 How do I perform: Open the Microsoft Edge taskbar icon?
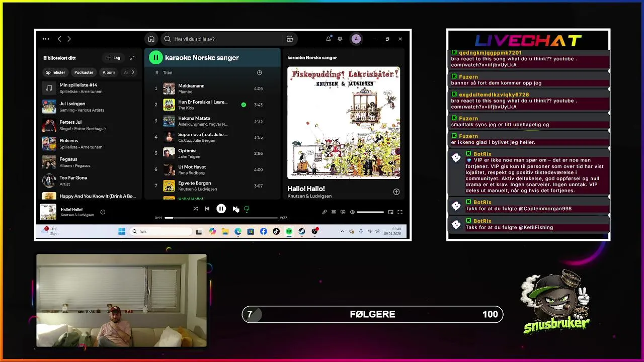tap(238, 231)
